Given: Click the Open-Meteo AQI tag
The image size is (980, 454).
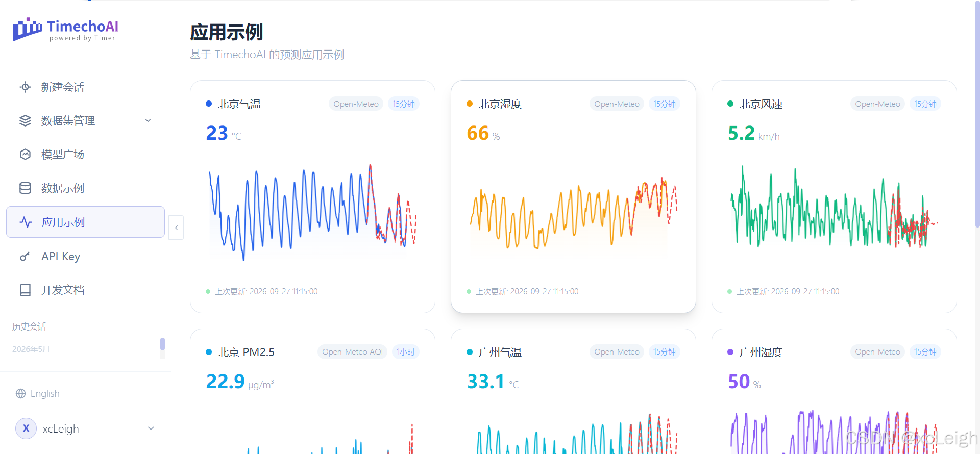Looking at the screenshot, I should click(x=352, y=352).
